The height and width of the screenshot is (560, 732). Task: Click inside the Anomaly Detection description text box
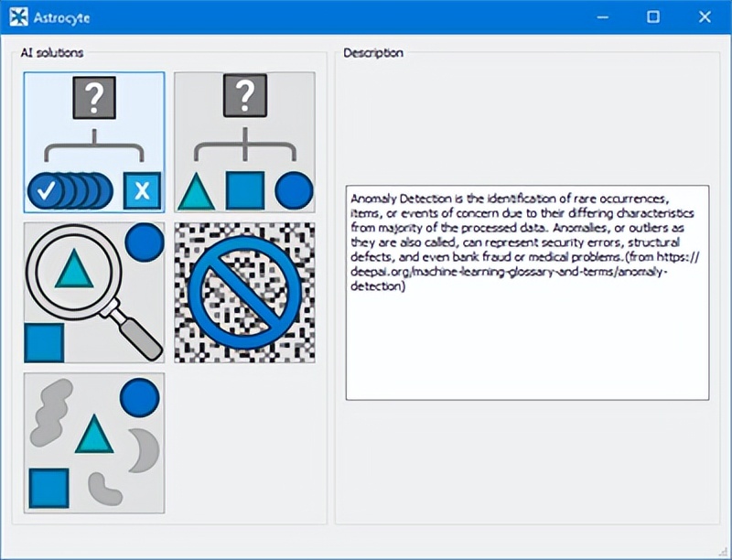[x=528, y=293]
